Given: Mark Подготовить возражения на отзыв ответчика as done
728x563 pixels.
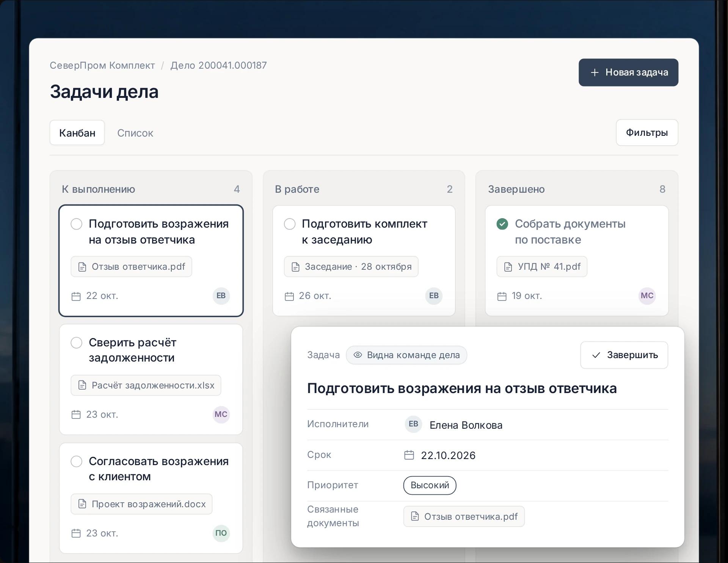Looking at the screenshot, I should [x=77, y=224].
